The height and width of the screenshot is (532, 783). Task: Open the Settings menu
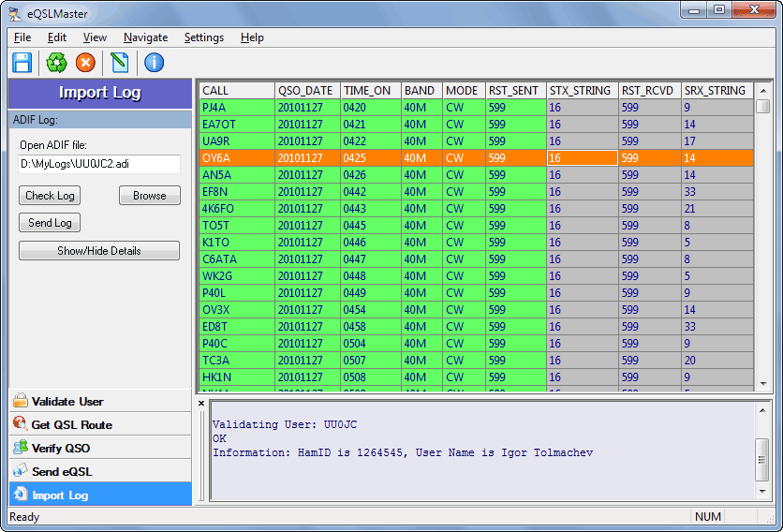[204, 37]
